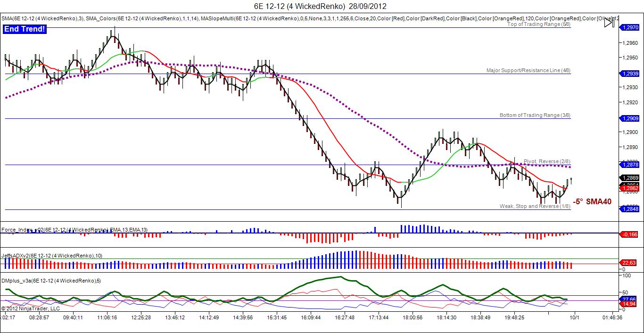Click the scroll-to-latest-bar arrow icon

pos(609,22)
